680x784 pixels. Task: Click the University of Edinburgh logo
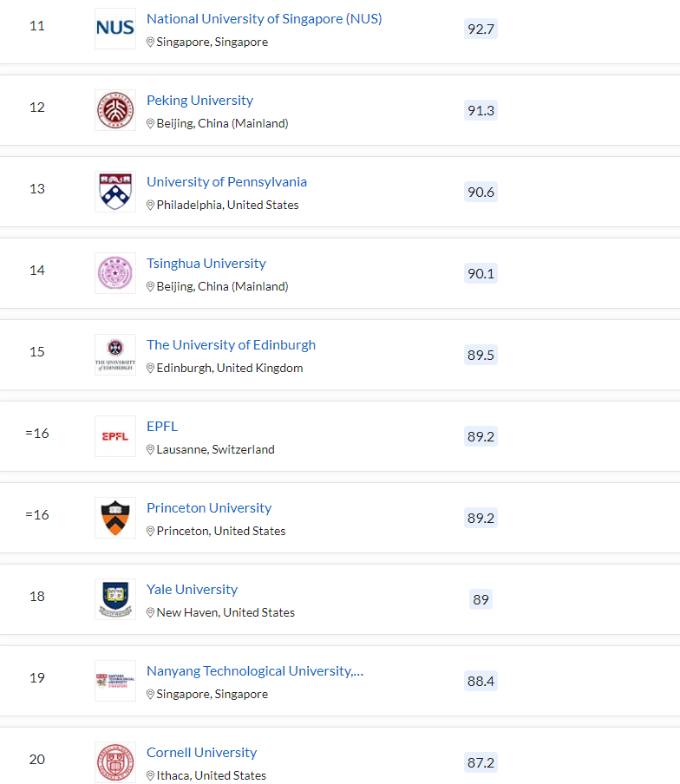pos(115,355)
